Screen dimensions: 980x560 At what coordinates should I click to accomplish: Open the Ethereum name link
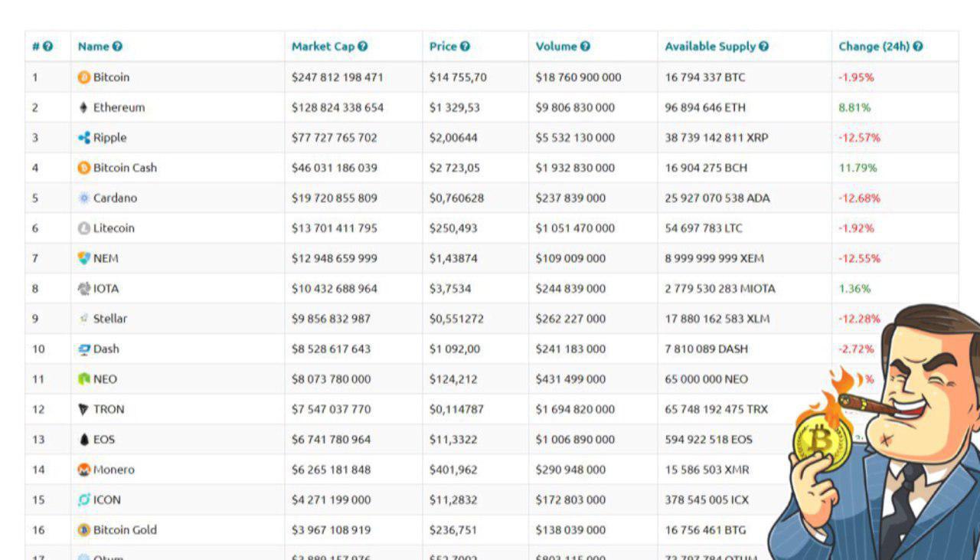click(119, 107)
